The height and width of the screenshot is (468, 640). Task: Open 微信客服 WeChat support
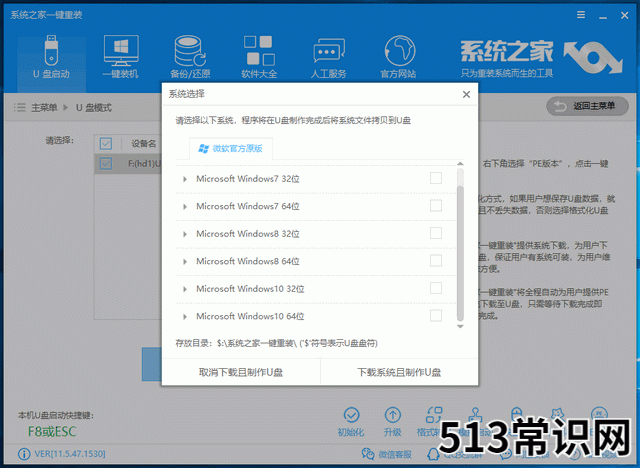(387, 454)
